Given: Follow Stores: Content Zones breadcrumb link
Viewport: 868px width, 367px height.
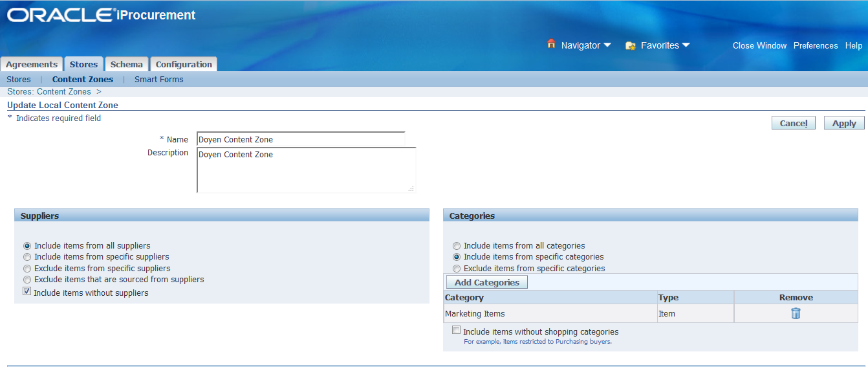Looking at the screenshot, I should [49, 92].
